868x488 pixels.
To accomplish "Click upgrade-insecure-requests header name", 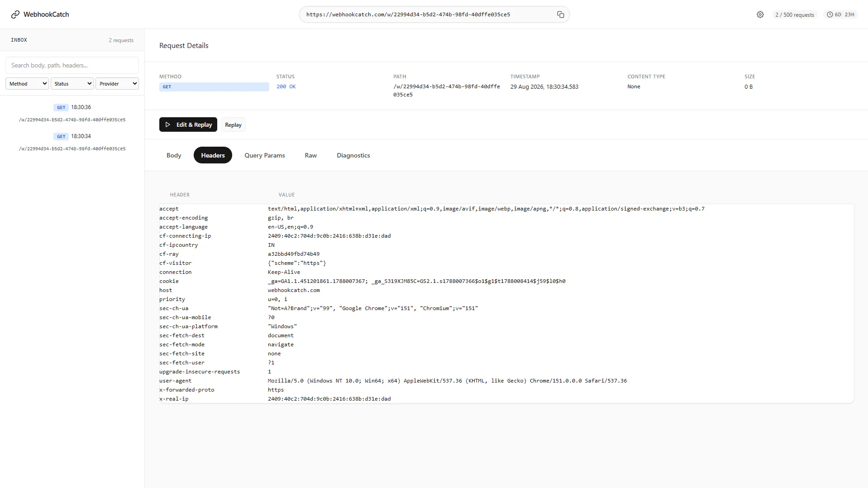I will tap(200, 372).
